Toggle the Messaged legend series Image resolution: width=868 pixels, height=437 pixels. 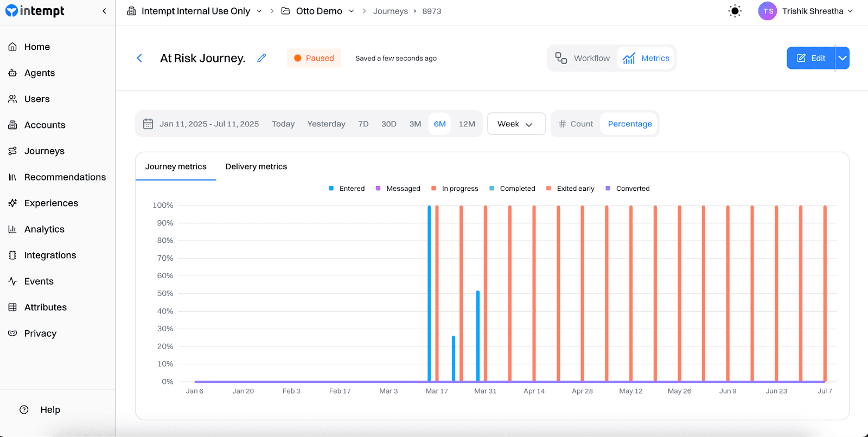[x=398, y=188]
